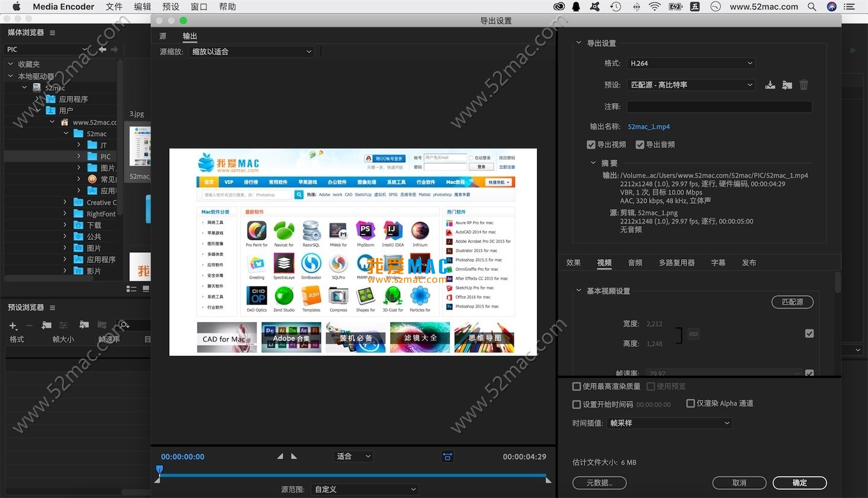Toggle the blue aspect ratio correction icon

click(448, 456)
